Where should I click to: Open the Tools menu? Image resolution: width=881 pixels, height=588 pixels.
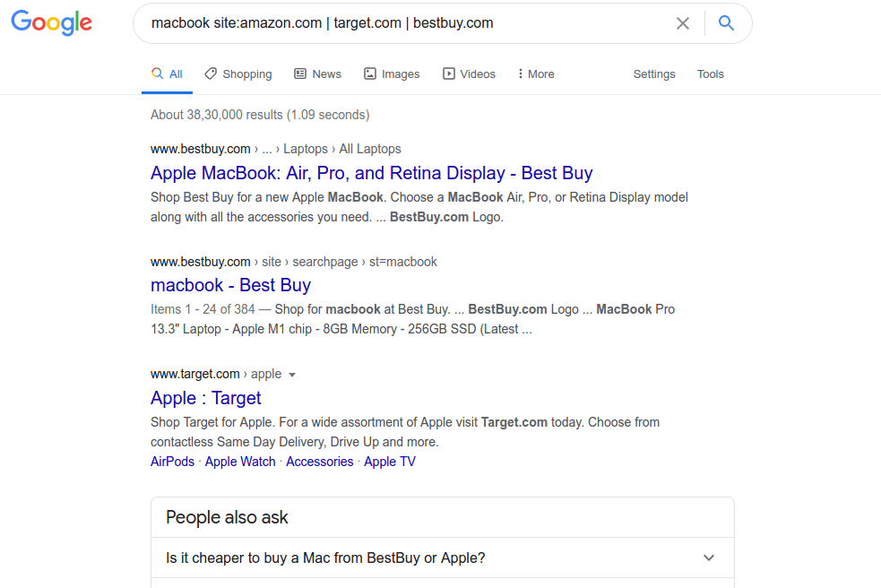tap(710, 73)
